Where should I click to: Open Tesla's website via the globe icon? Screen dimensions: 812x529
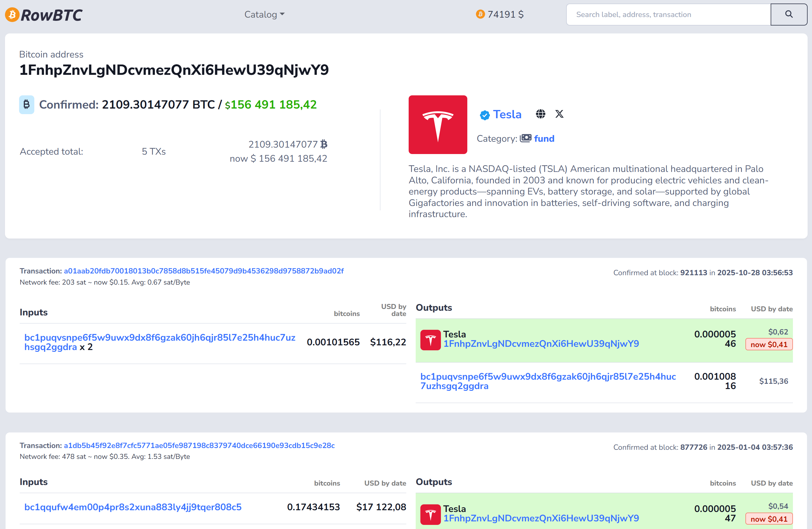coord(541,114)
